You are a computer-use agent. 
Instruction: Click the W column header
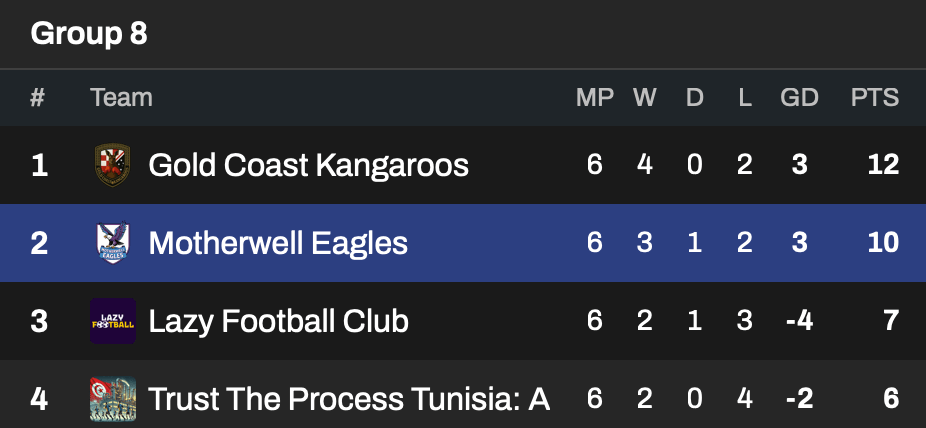pyautogui.click(x=645, y=98)
